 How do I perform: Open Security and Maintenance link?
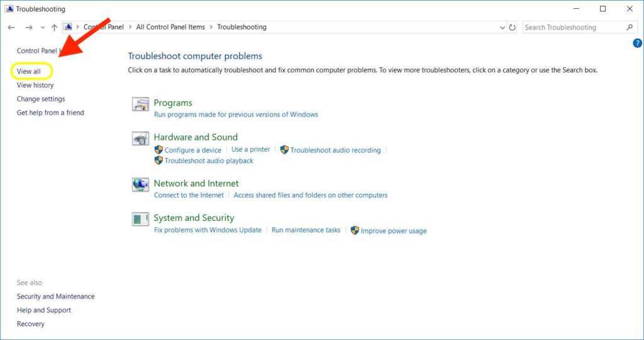56,297
